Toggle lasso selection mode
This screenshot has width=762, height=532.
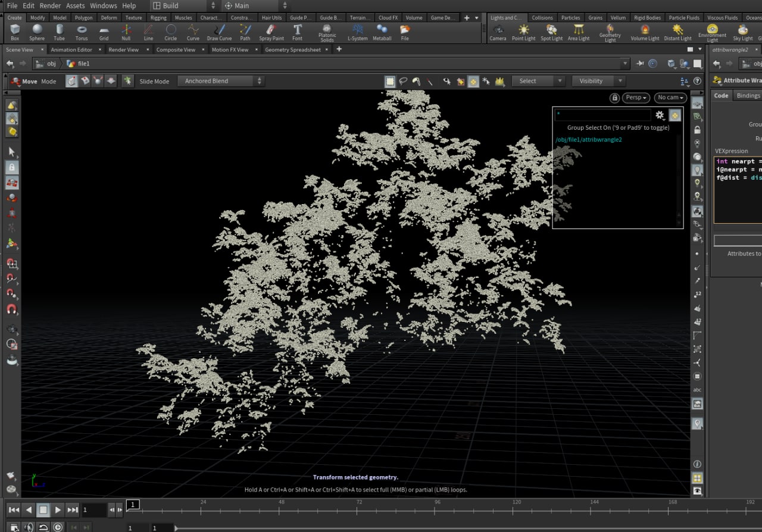[x=403, y=82]
